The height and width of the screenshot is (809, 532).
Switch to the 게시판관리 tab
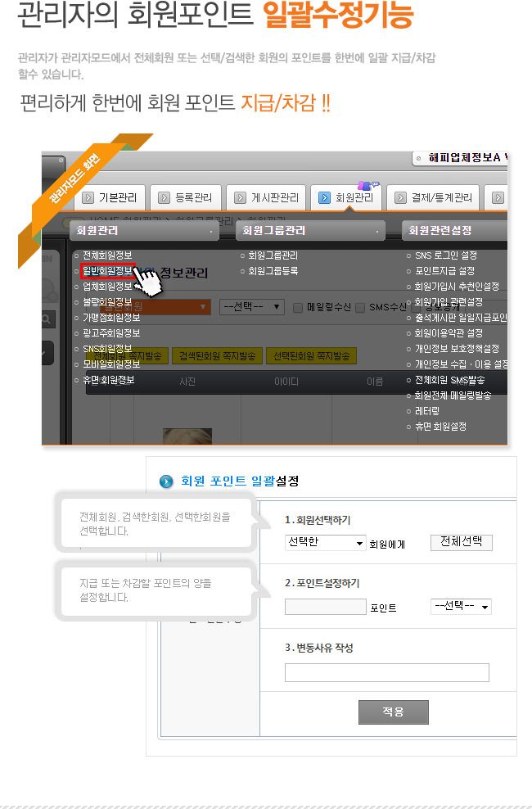(x=267, y=197)
